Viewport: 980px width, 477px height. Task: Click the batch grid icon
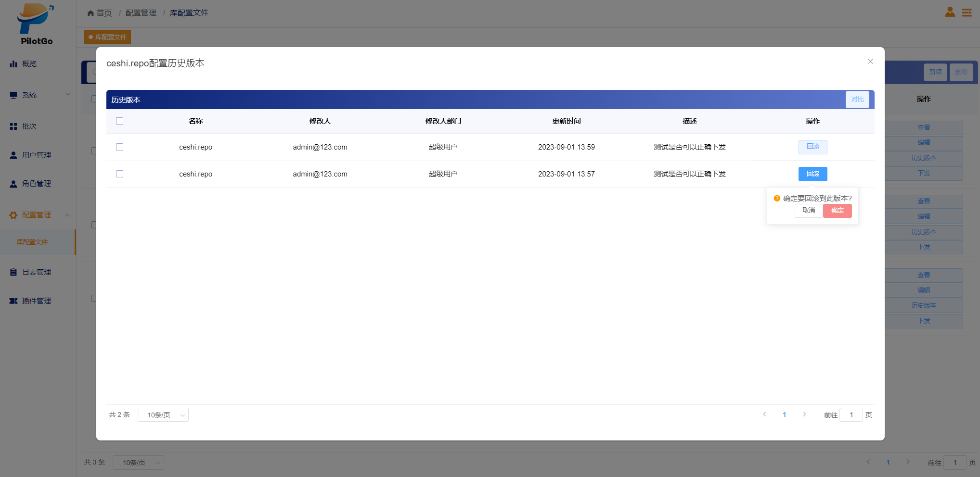tap(13, 126)
